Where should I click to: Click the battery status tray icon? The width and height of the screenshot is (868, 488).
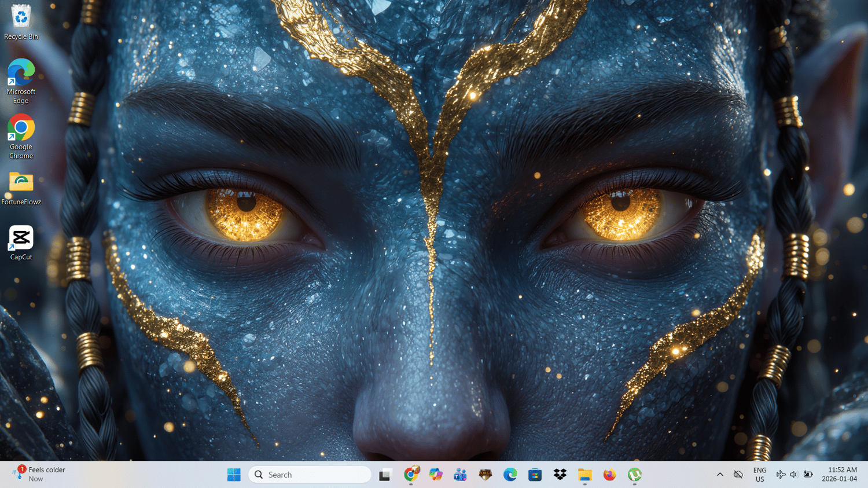pyautogui.click(x=808, y=475)
